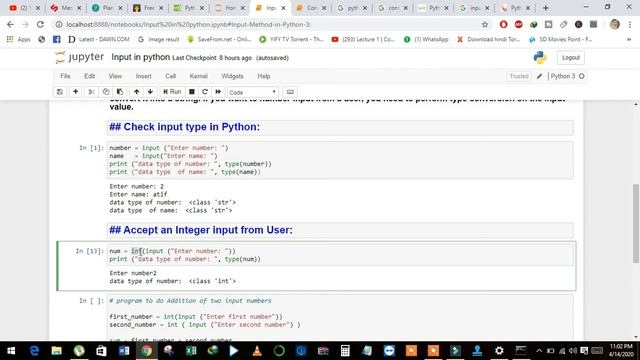Viewport: 640px width, 360px height.
Task: Reload the browser page
Action: point(40,24)
